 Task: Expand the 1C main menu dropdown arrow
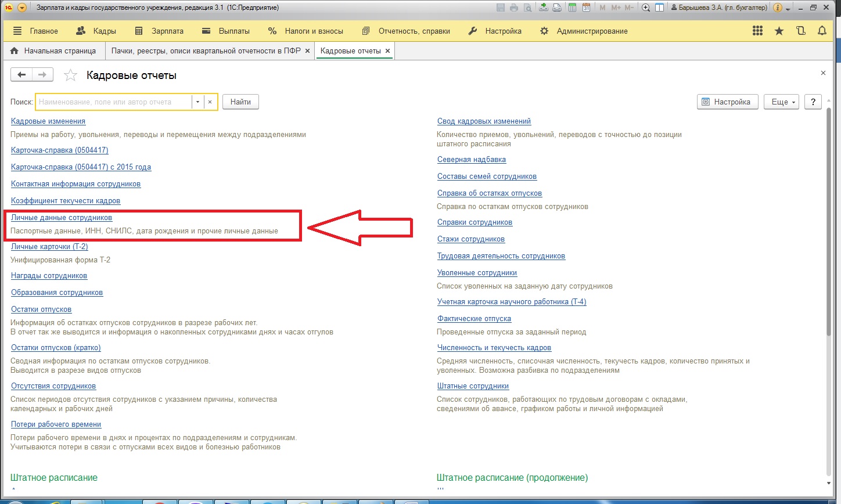pos(22,8)
